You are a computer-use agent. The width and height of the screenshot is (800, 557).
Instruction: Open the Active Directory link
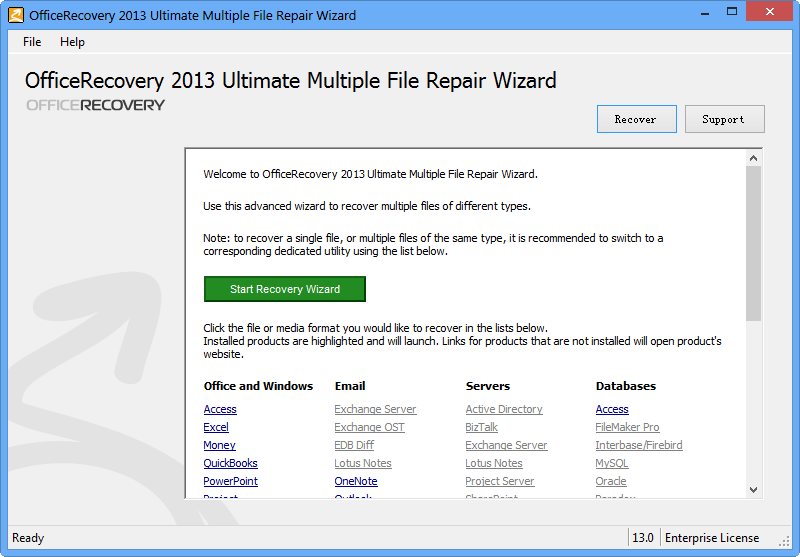504,409
